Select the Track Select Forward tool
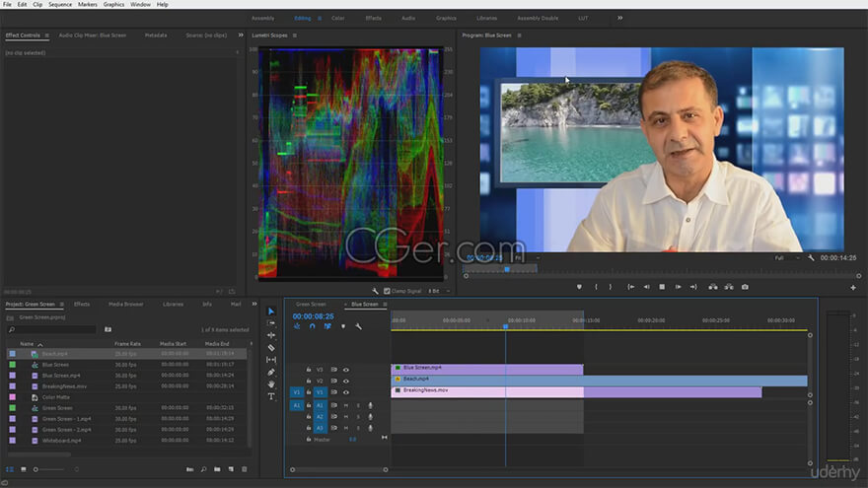 (271, 323)
